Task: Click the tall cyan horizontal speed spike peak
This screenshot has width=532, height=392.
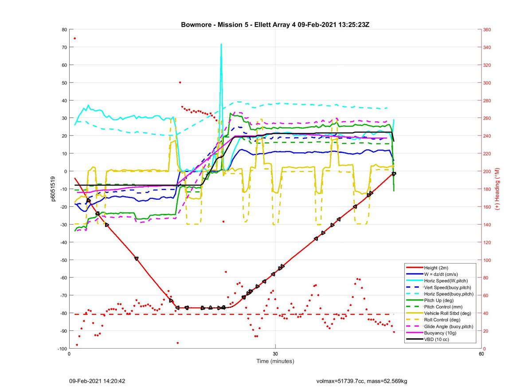Action: (221, 44)
